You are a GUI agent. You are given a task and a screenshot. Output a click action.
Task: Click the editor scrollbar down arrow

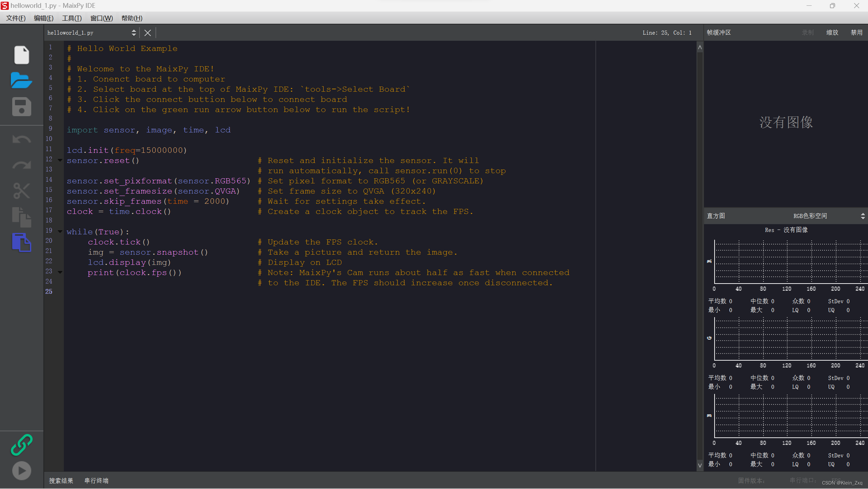coord(700,465)
